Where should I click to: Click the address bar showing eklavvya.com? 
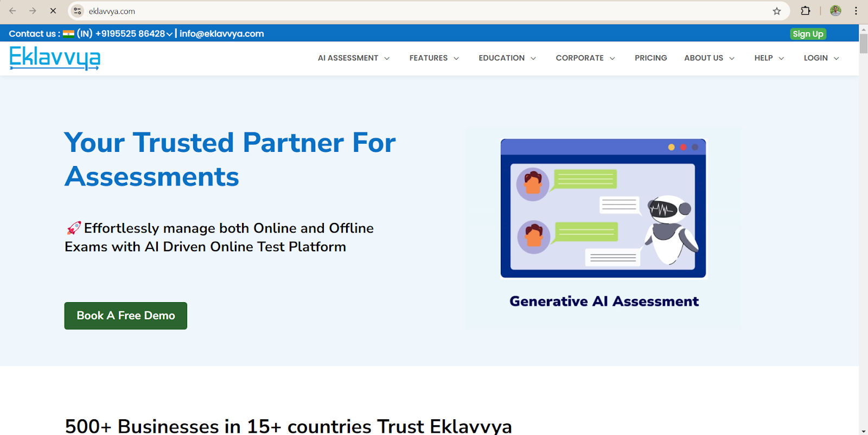coord(429,11)
